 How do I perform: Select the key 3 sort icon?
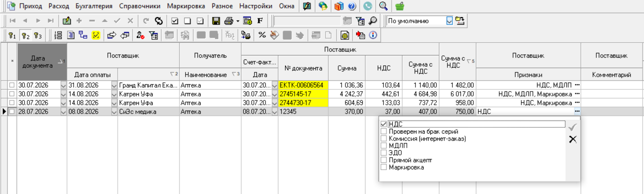(38, 35)
